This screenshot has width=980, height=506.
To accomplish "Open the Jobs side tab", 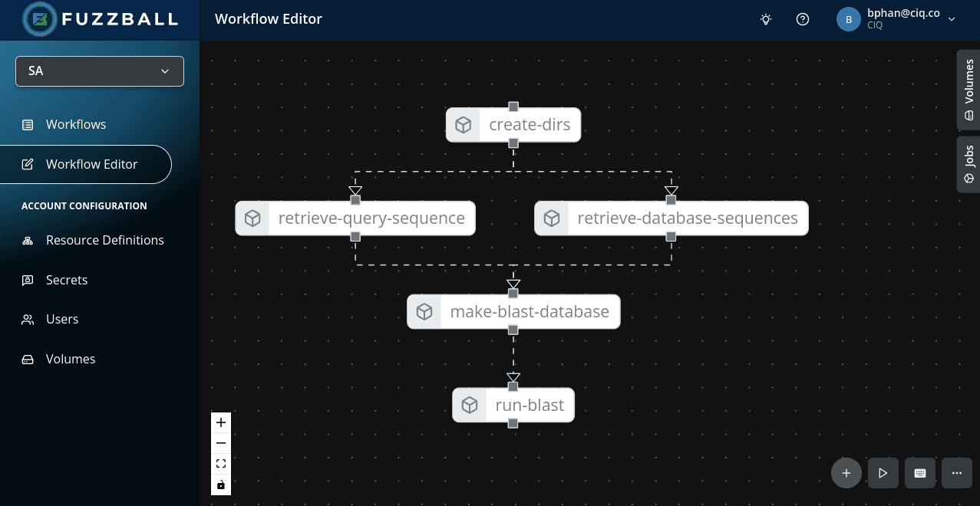I will [968, 164].
